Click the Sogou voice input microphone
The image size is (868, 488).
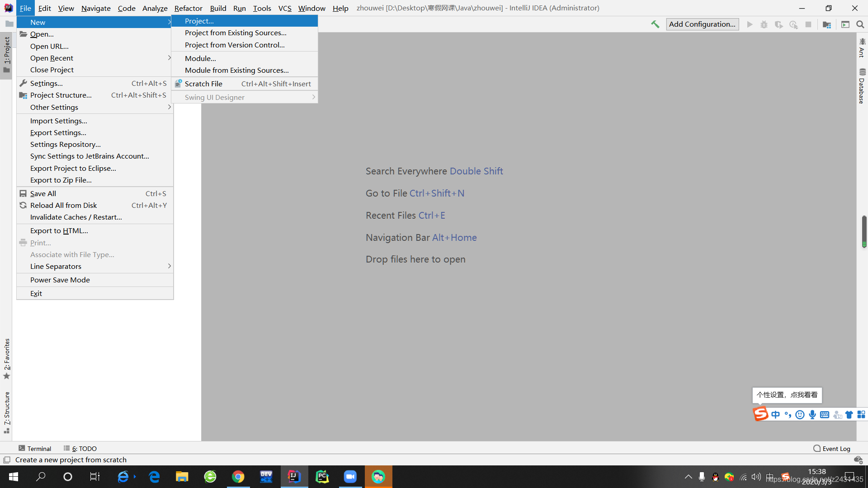click(812, 414)
